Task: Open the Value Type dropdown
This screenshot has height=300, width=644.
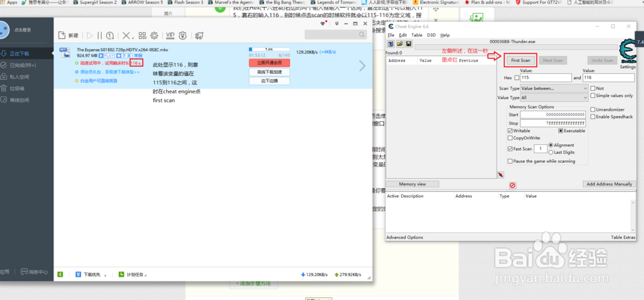Action: [554, 98]
